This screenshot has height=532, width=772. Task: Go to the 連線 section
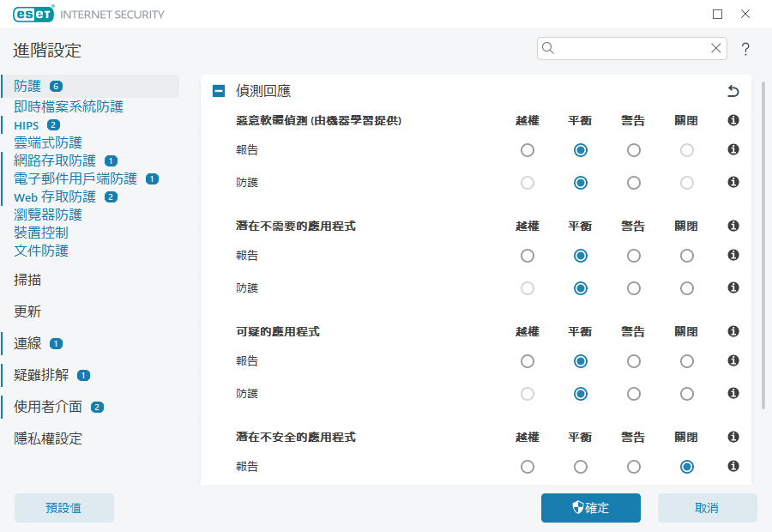pyautogui.click(x=27, y=343)
